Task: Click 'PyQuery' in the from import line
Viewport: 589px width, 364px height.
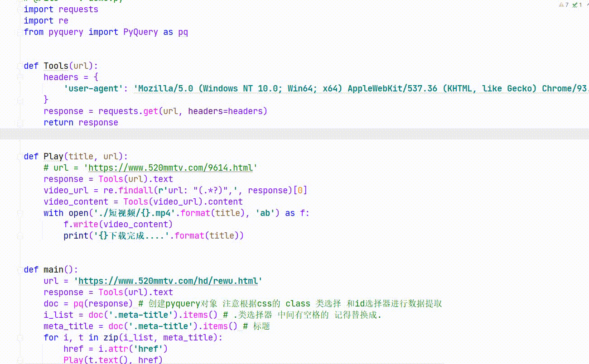Action: 140,32
